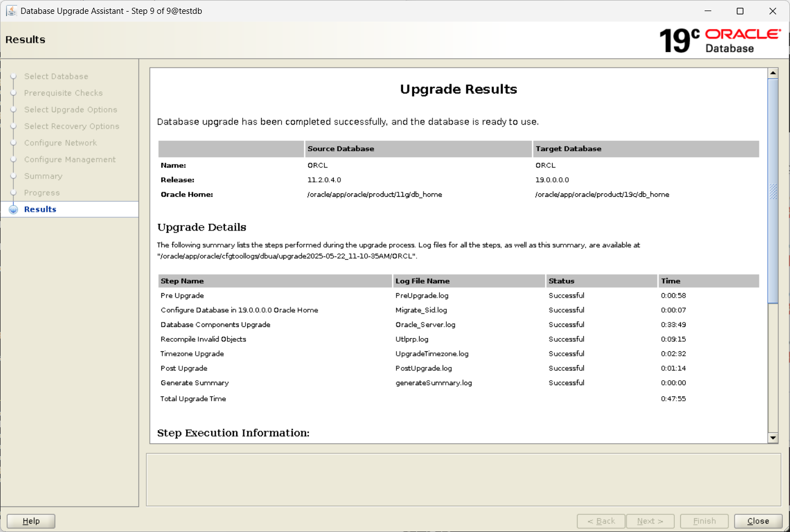Screen dimensions: 790x532
Task: Click the scroll up arrow of results pane
Action: 773,73
